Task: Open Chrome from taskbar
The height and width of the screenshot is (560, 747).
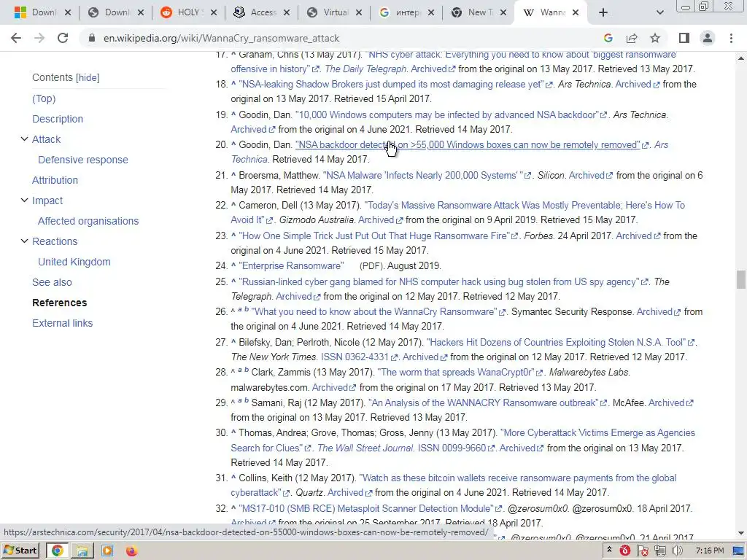Action: click(57, 551)
